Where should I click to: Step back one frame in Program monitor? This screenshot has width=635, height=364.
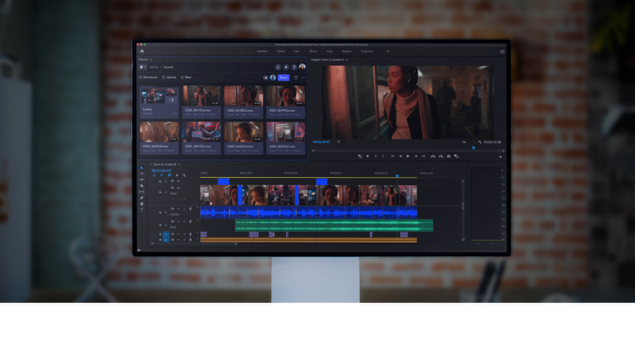click(x=400, y=157)
